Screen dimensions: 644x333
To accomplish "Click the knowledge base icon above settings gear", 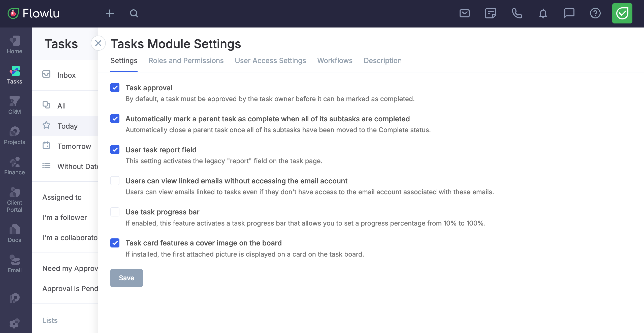I will [x=15, y=298].
